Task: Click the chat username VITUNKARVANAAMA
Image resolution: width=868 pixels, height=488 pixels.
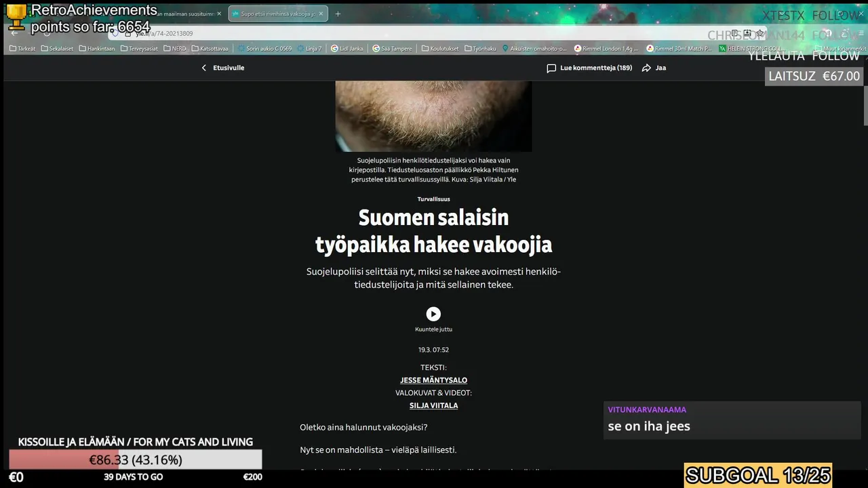Action: (647, 409)
